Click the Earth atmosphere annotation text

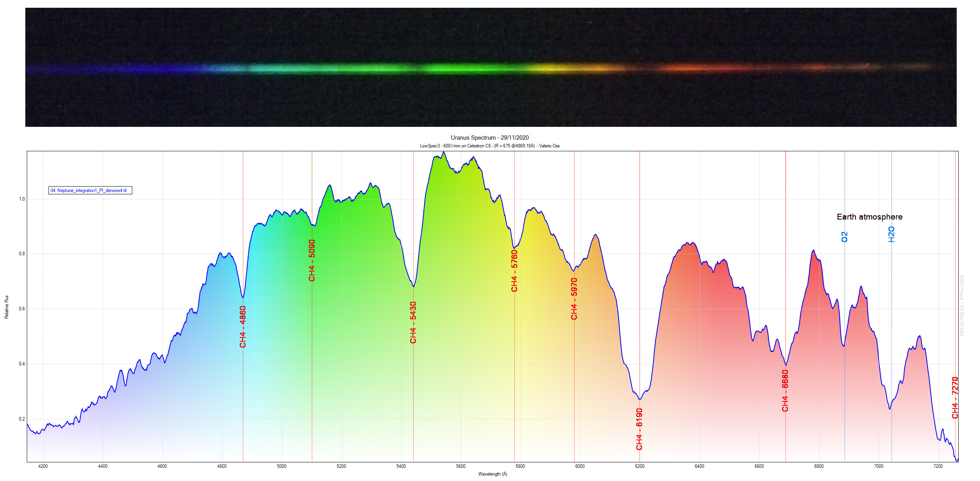tap(869, 217)
